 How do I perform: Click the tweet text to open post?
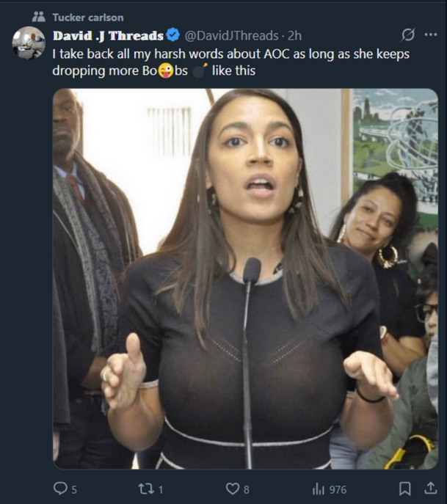[220, 62]
